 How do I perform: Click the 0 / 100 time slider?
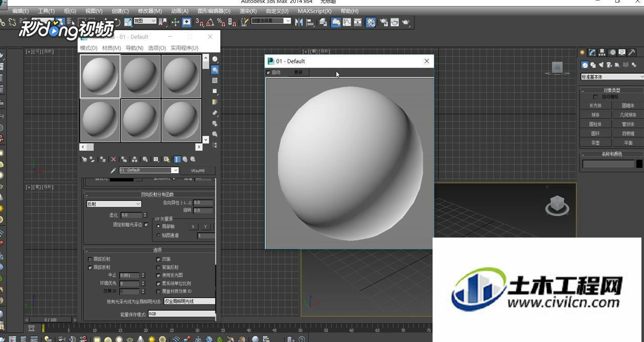click(51, 320)
